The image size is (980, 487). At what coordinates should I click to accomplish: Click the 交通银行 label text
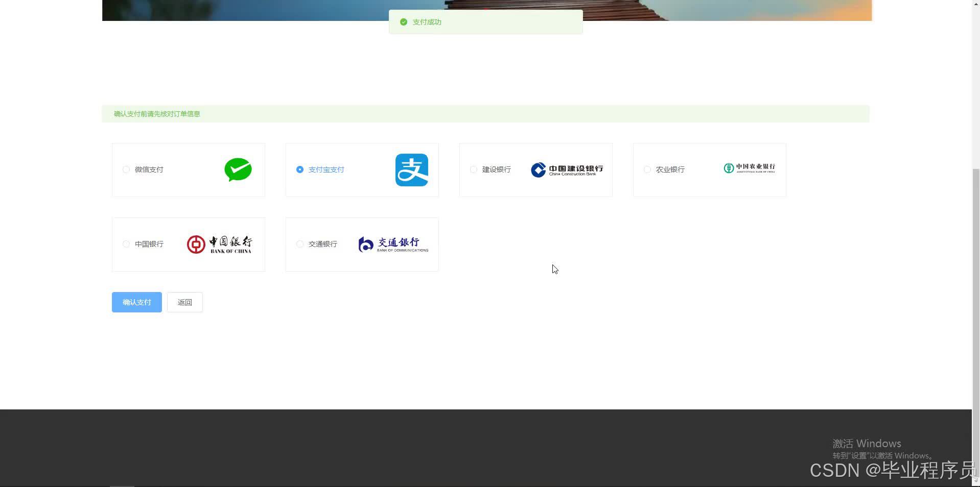tap(323, 244)
